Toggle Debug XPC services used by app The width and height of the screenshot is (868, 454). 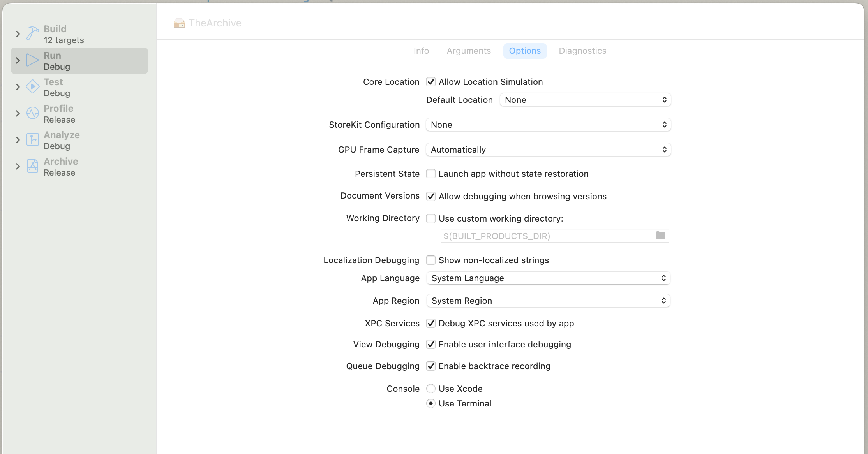click(x=431, y=323)
